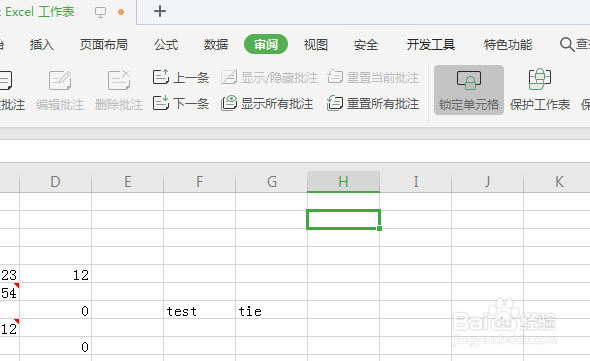Image resolution: width=590 pixels, height=361 pixels.
Task: Switch to the Formulas (公式) tab
Action: 166,44
